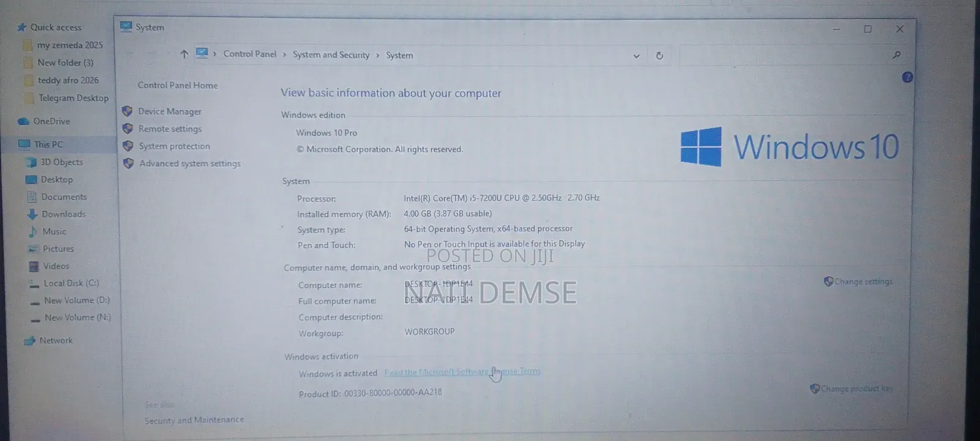
Task: Click the Device Manager shield icon
Action: 127,111
